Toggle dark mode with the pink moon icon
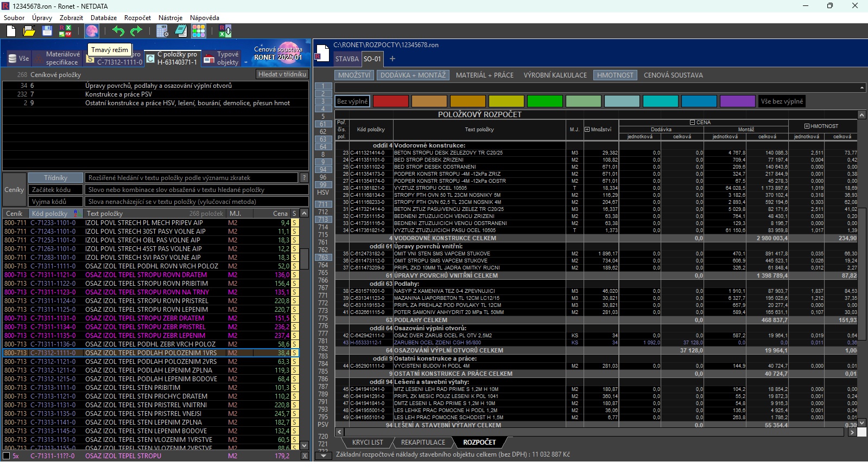The image size is (868, 468). (x=92, y=31)
